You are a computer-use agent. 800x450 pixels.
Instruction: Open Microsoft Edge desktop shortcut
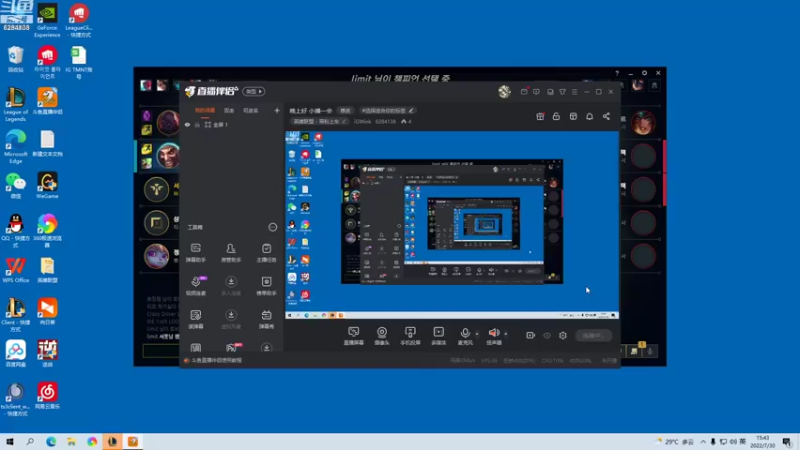point(15,146)
